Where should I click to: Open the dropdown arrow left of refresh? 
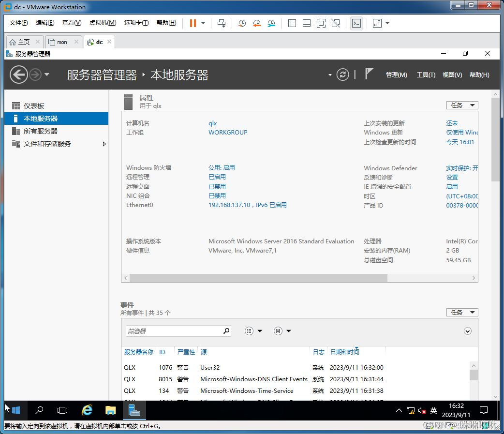pos(330,75)
